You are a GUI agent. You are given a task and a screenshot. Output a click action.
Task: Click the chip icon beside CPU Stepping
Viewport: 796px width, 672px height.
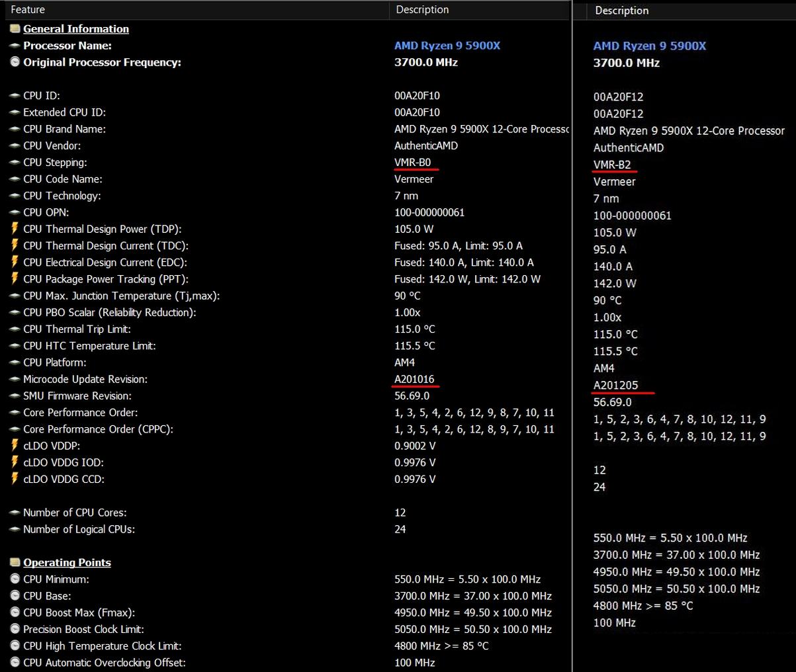(x=15, y=162)
